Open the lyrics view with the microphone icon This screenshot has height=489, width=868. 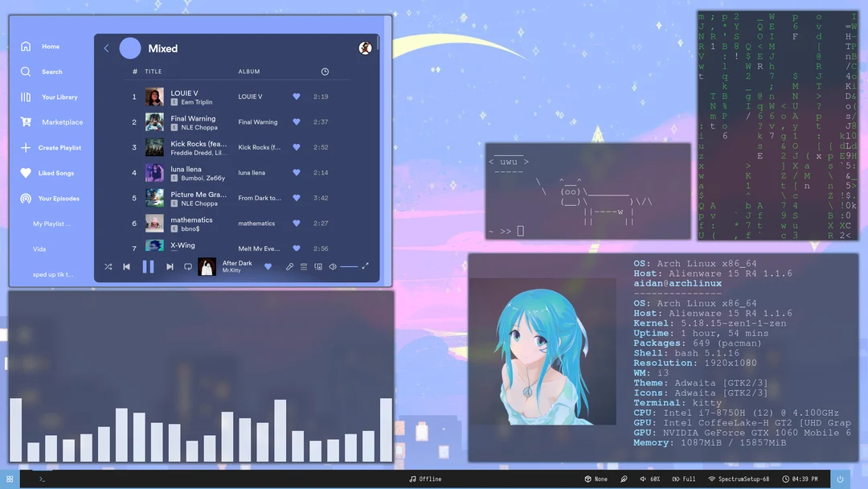point(289,265)
